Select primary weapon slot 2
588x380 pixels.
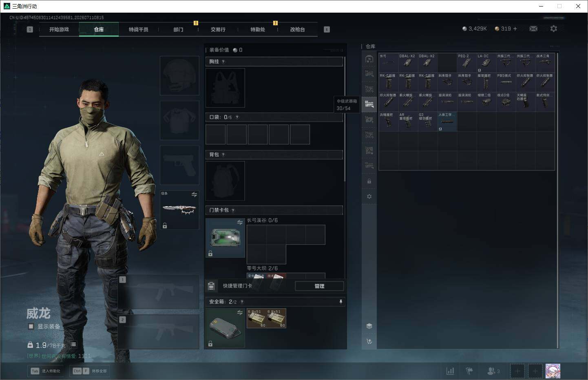pyautogui.click(x=159, y=331)
